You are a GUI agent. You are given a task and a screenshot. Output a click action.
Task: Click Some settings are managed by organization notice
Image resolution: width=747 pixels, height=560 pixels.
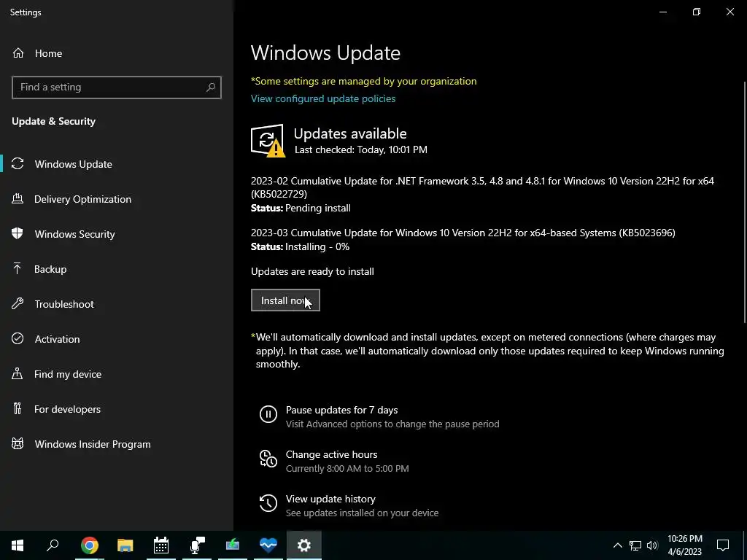[364, 82]
